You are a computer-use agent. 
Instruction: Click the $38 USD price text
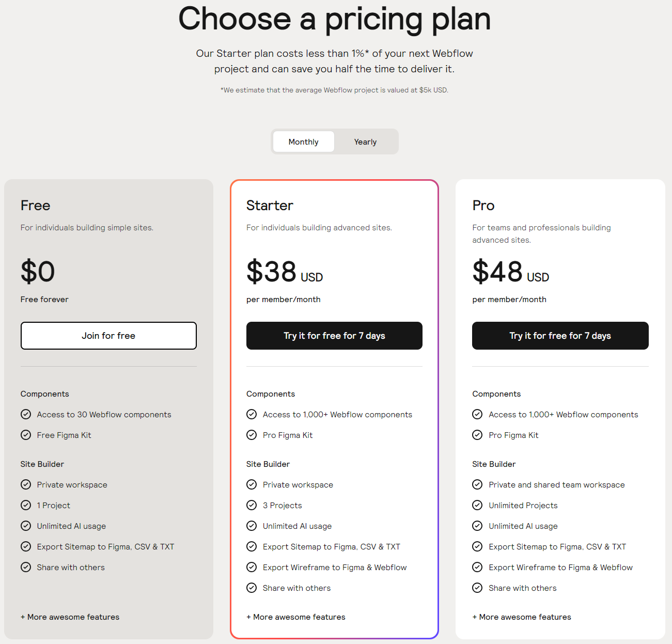(285, 272)
